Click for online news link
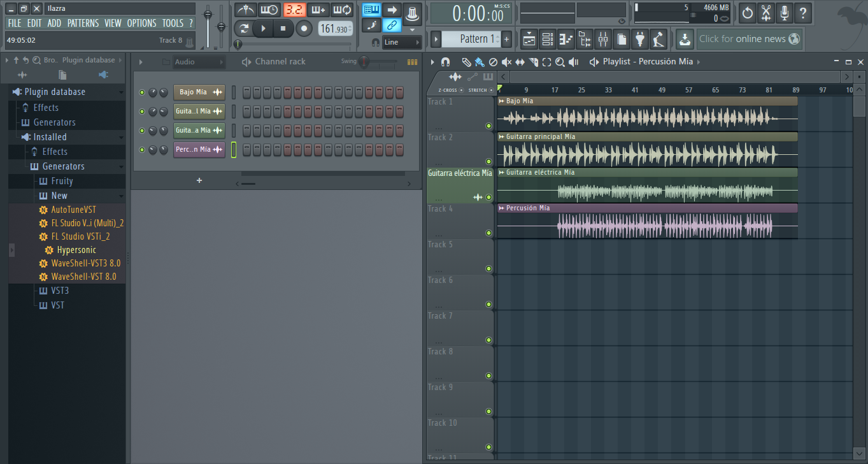The height and width of the screenshot is (464, 868). tap(749, 39)
